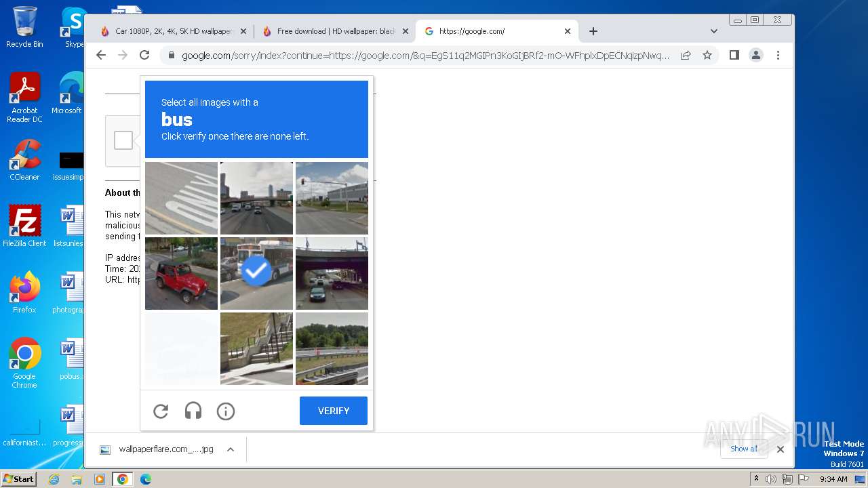This screenshot has height=488, width=868.
Task: Click the VERIFY button
Action: [x=334, y=411]
